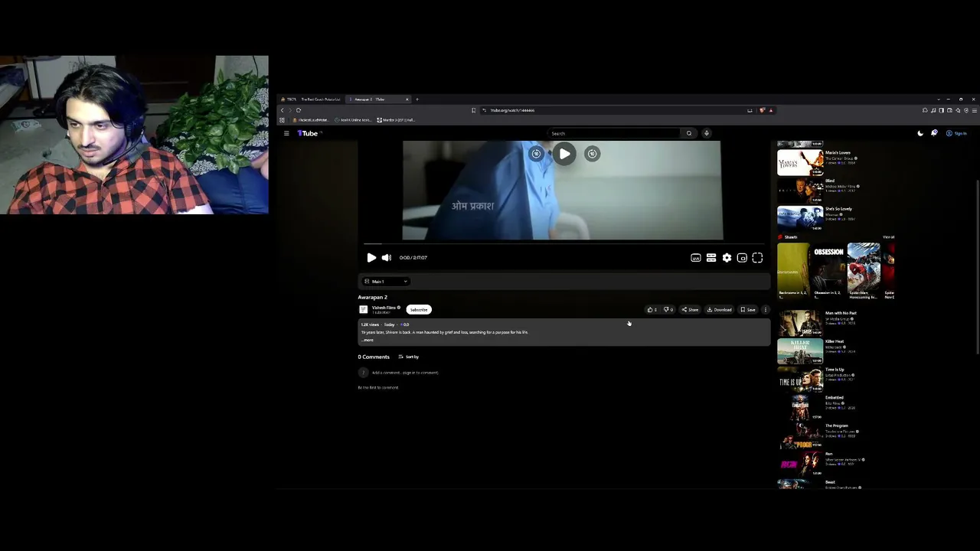Go back in the browser
This screenshot has width=980, height=551.
282,110
